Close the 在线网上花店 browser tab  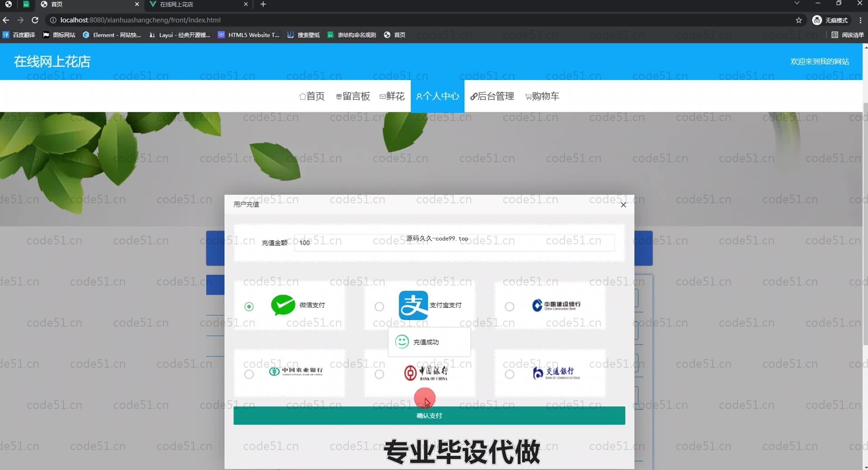point(246,4)
